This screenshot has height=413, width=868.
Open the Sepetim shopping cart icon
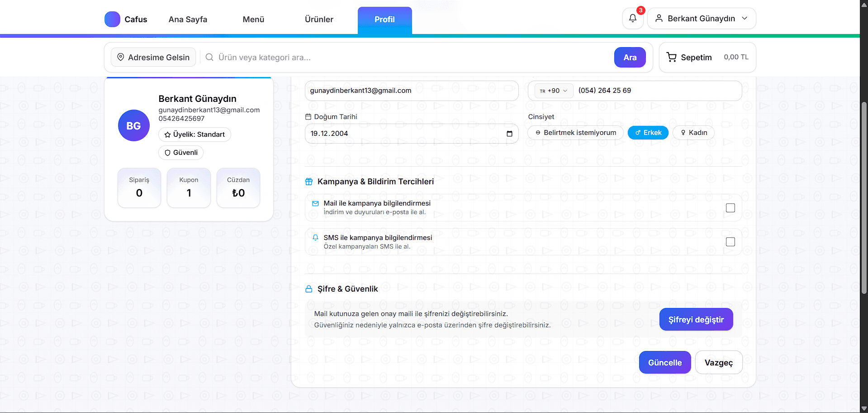671,57
